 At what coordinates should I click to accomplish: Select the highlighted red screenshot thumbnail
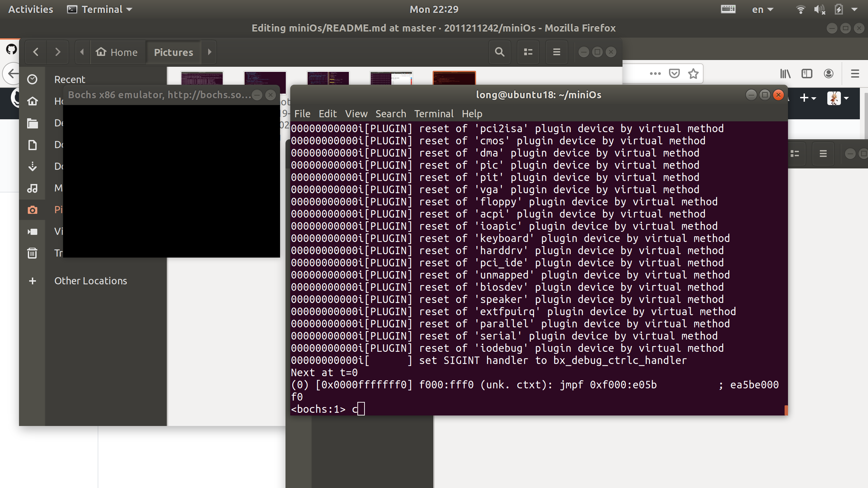pyautogui.click(x=454, y=78)
